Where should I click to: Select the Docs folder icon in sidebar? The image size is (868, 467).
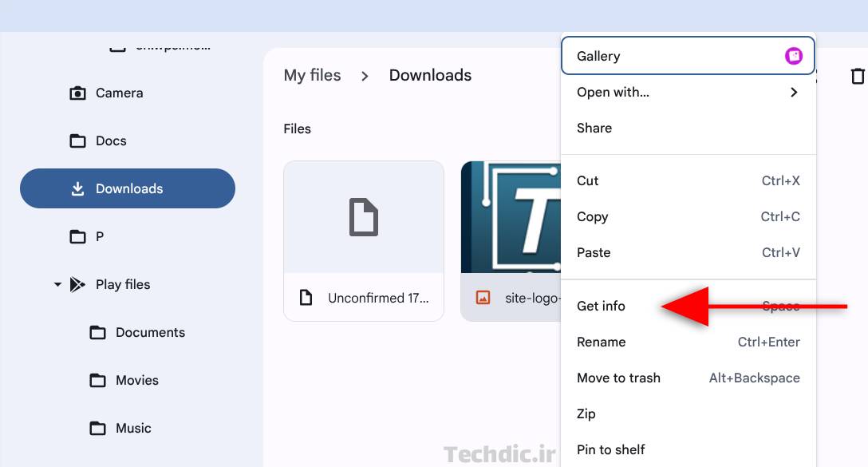tap(77, 140)
